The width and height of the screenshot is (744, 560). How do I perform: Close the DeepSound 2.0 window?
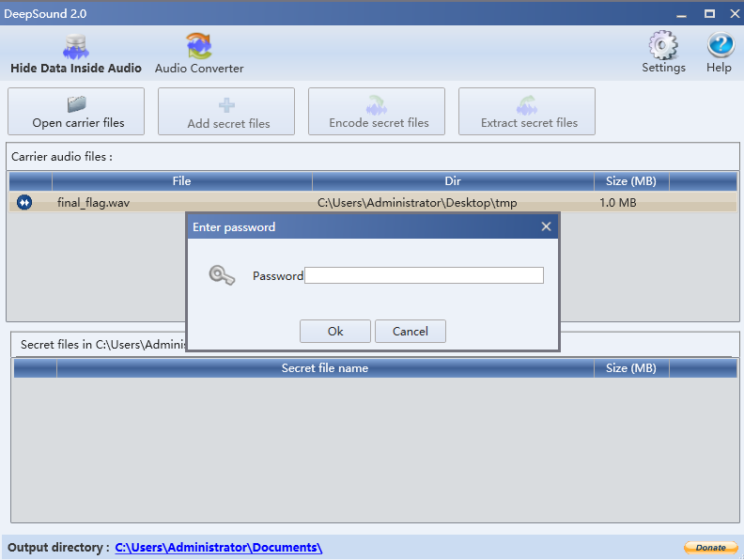(x=735, y=14)
